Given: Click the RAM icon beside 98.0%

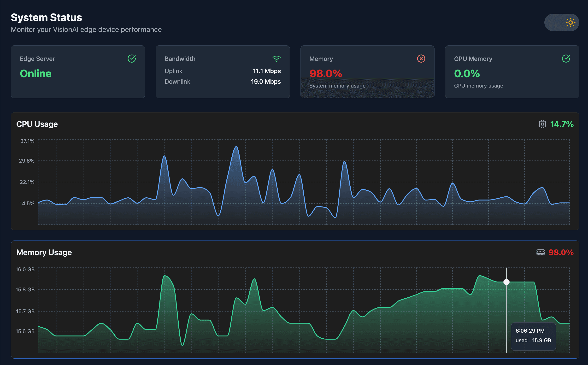Looking at the screenshot, I should 541,252.
